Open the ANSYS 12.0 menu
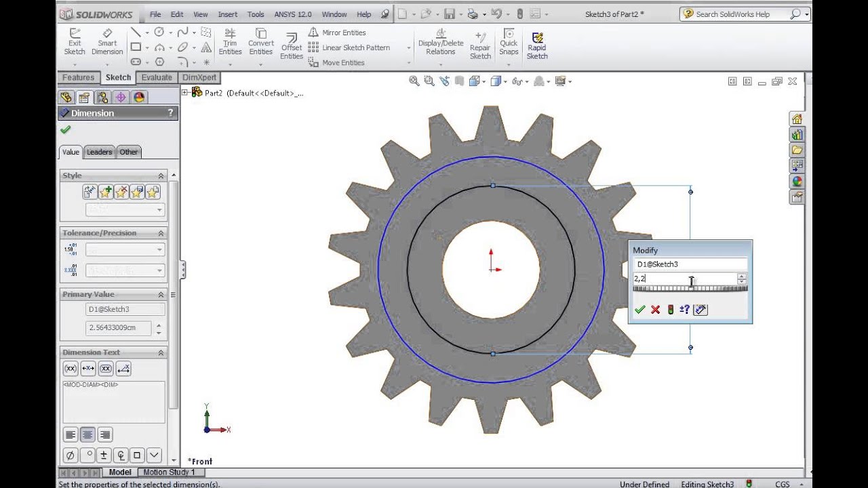 (293, 14)
